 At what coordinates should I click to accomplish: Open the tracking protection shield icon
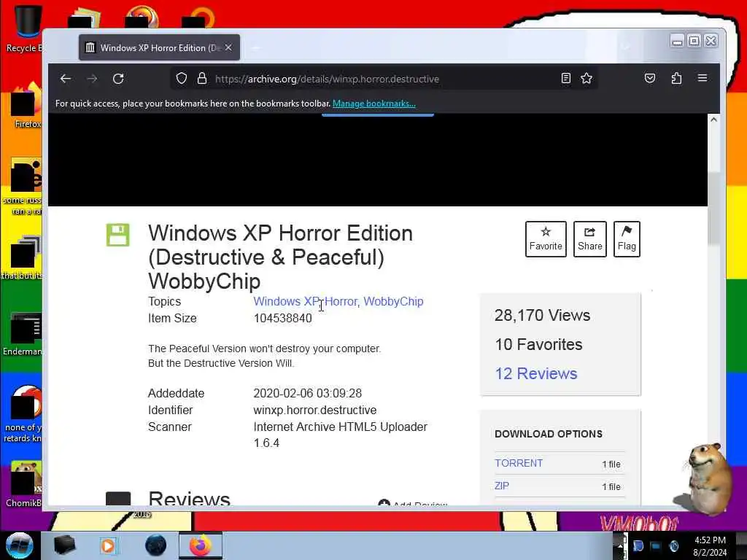pyautogui.click(x=182, y=78)
